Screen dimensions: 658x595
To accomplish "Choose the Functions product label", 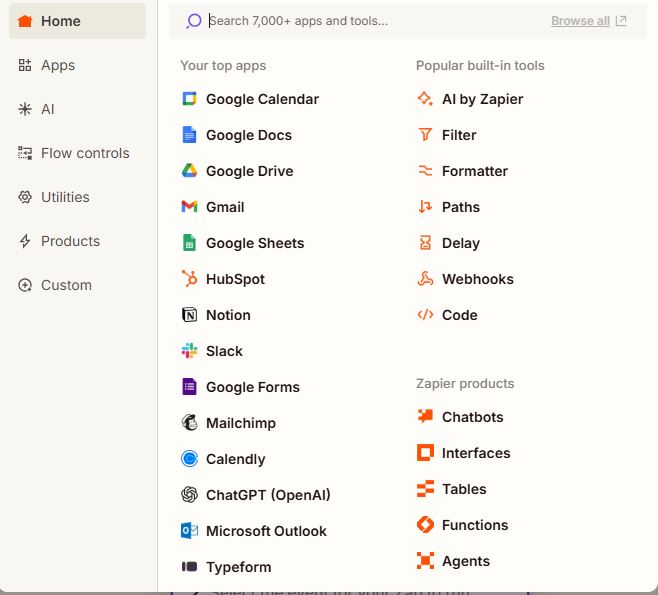I will click(475, 525).
